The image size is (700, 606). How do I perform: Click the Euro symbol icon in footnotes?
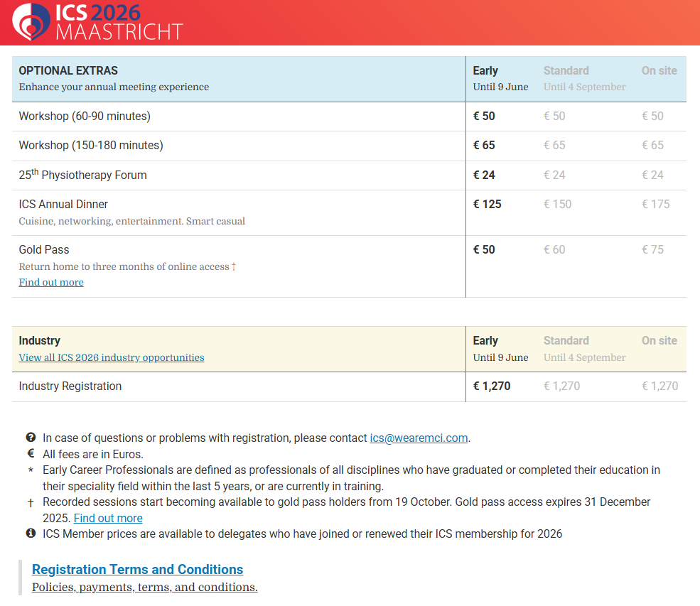click(31, 454)
